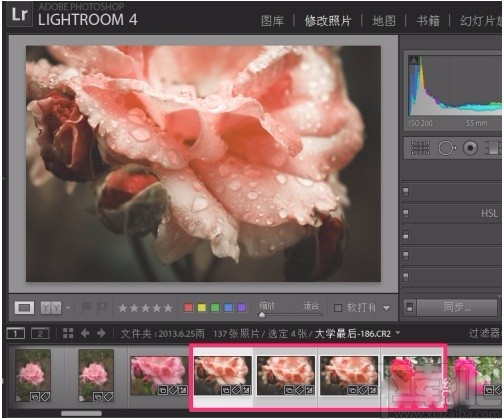Select the Red Eye Correction tool

pos(470,148)
